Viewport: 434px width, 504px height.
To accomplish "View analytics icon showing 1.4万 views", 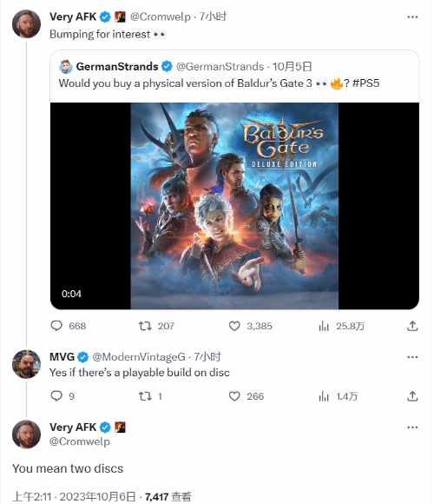I will click(x=324, y=396).
